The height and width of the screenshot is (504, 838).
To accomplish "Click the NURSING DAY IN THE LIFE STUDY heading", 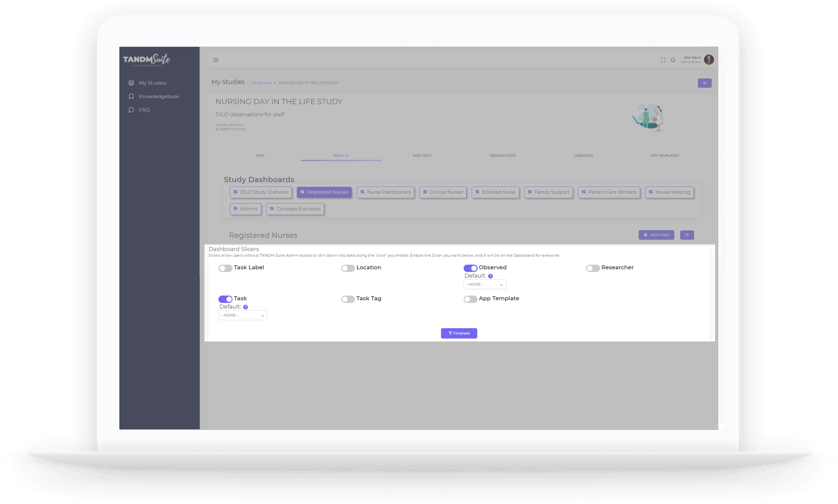I will 279,102.
